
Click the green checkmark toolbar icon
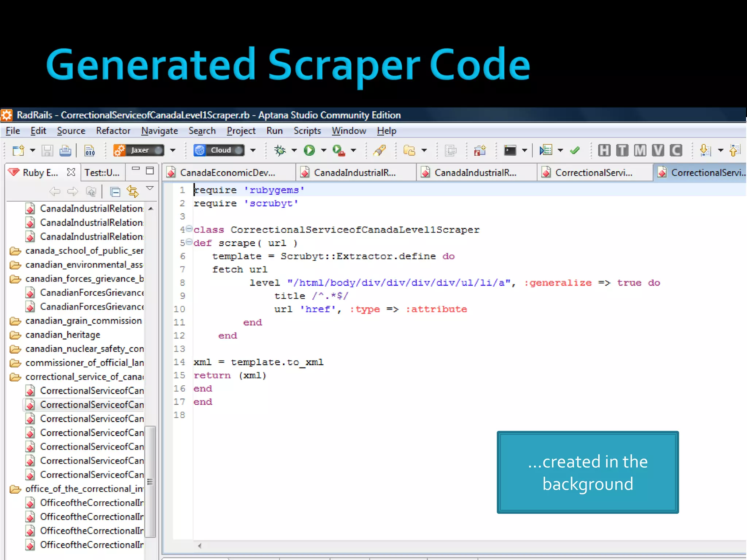[575, 150]
